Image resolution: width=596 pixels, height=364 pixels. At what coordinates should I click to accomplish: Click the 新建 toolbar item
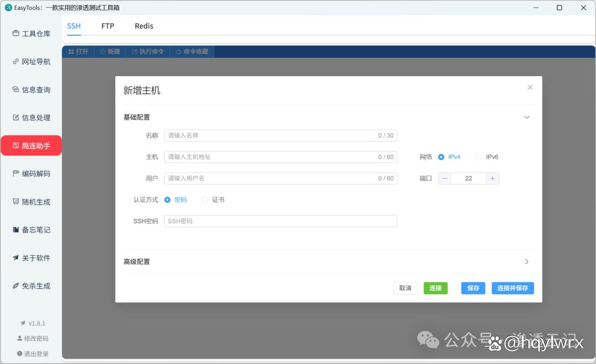tap(110, 51)
